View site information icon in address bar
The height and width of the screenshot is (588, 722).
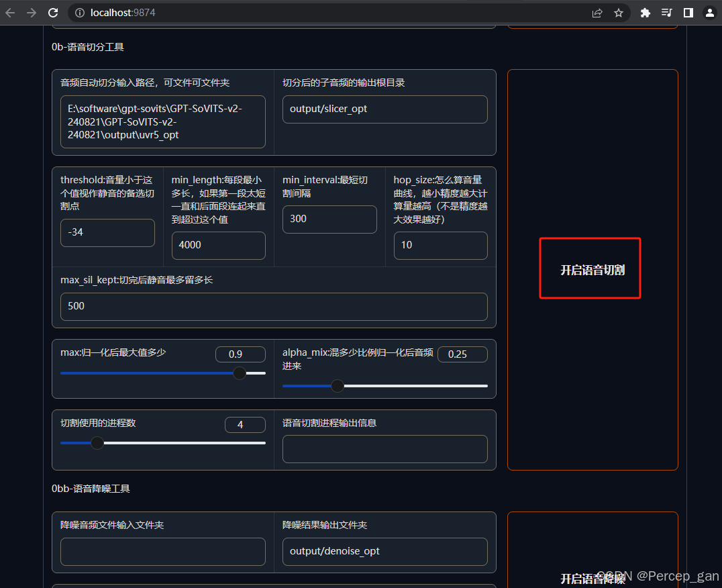pos(80,13)
